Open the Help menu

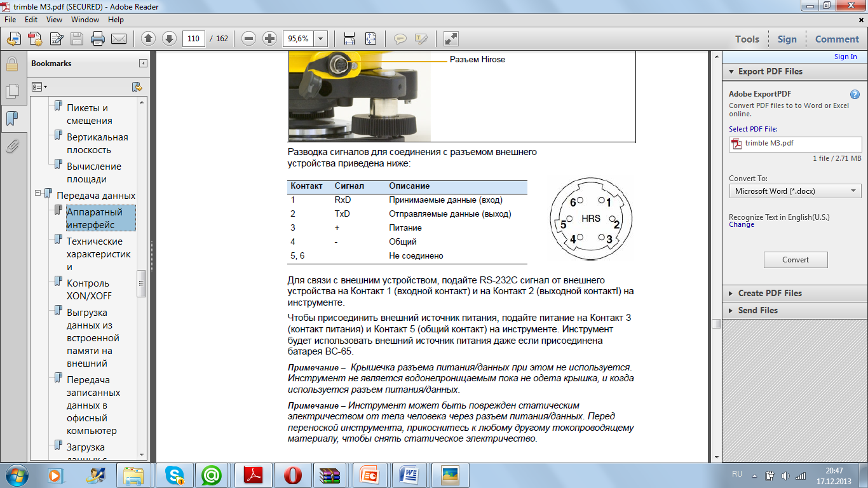[x=116, y=20]
